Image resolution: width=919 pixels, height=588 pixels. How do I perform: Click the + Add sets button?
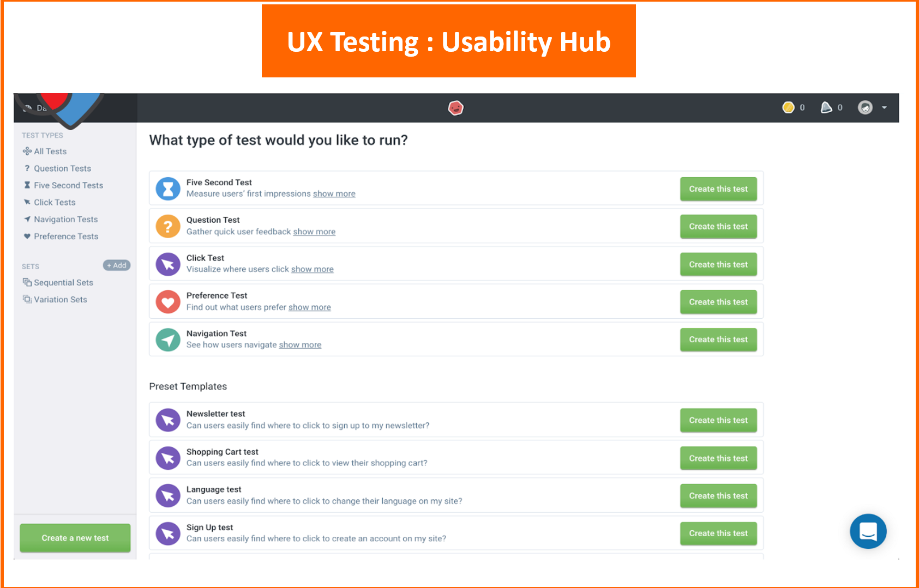pyautogui.click(x=117, y=265)
